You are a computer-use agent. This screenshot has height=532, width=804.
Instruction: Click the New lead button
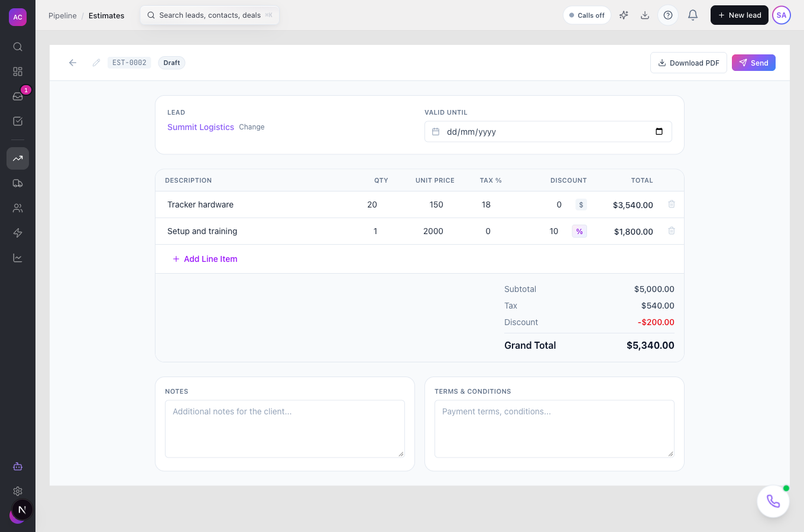tap(740, 15)
